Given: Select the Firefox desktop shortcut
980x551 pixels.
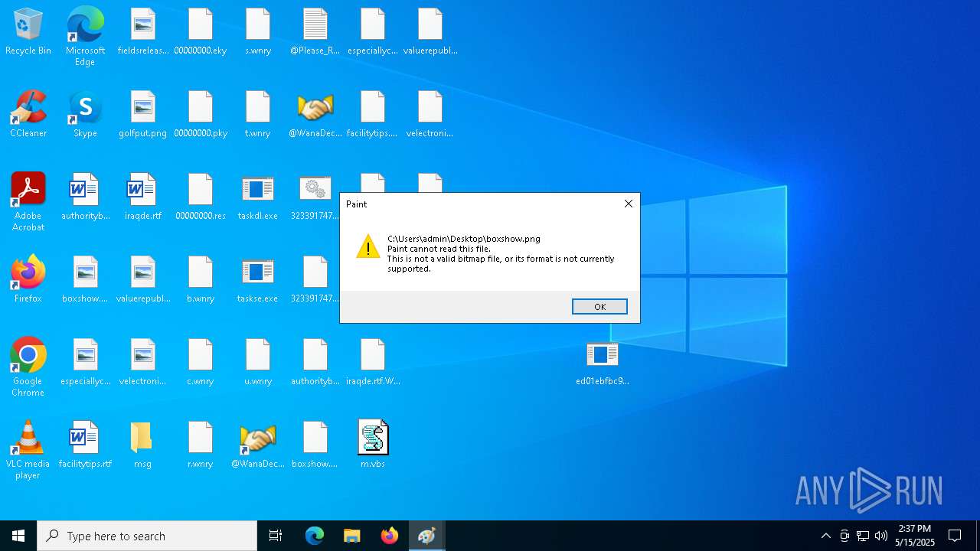Looking at the screenshot, I should pyautogui.click(x=28, y=279).
